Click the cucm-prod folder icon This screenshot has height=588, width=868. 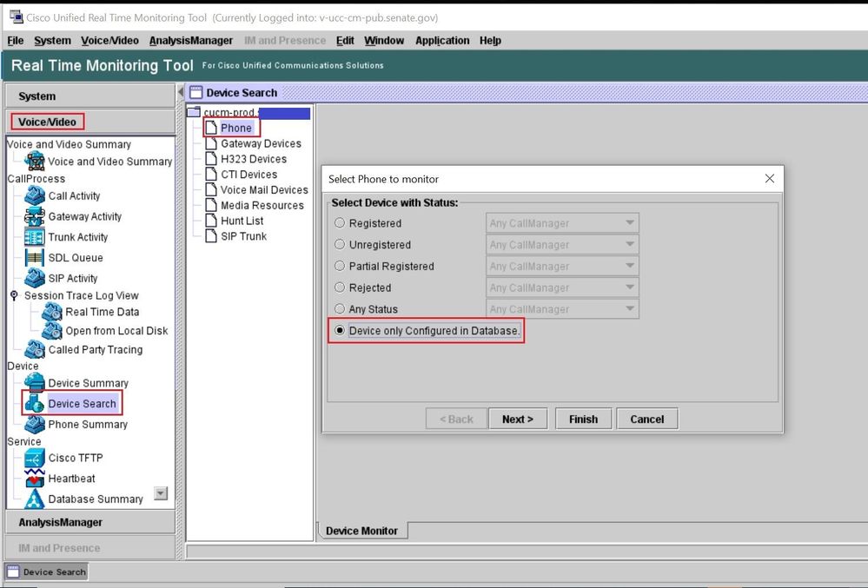point(194,112)
